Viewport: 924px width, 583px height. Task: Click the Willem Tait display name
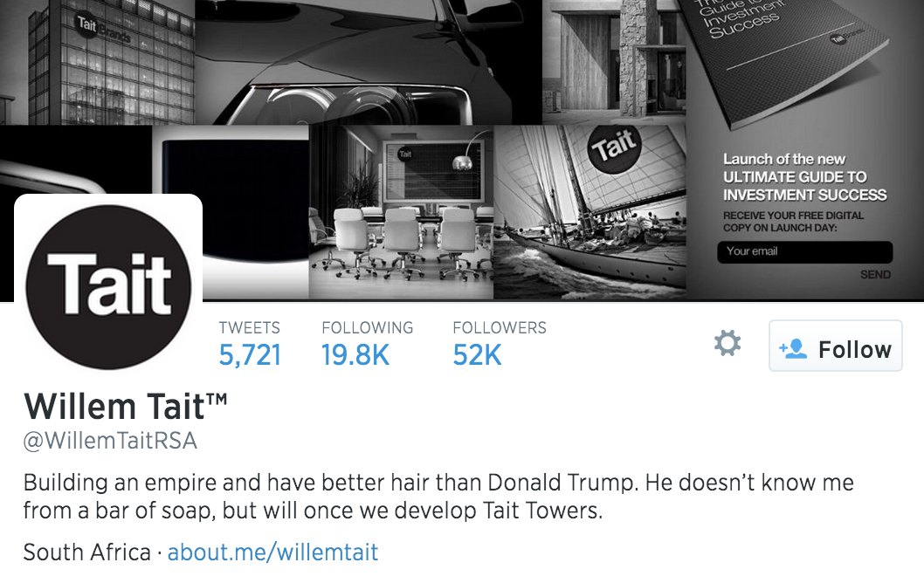125,407
